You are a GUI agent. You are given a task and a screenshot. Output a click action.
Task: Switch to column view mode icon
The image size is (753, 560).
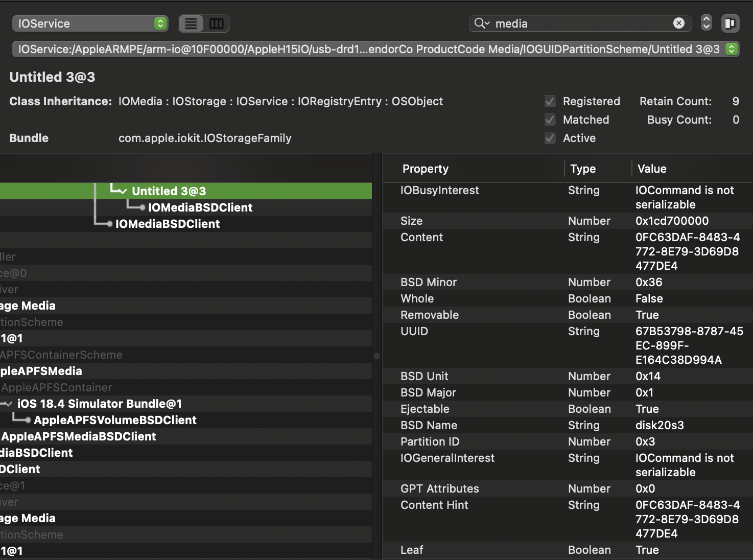[217, 24]
